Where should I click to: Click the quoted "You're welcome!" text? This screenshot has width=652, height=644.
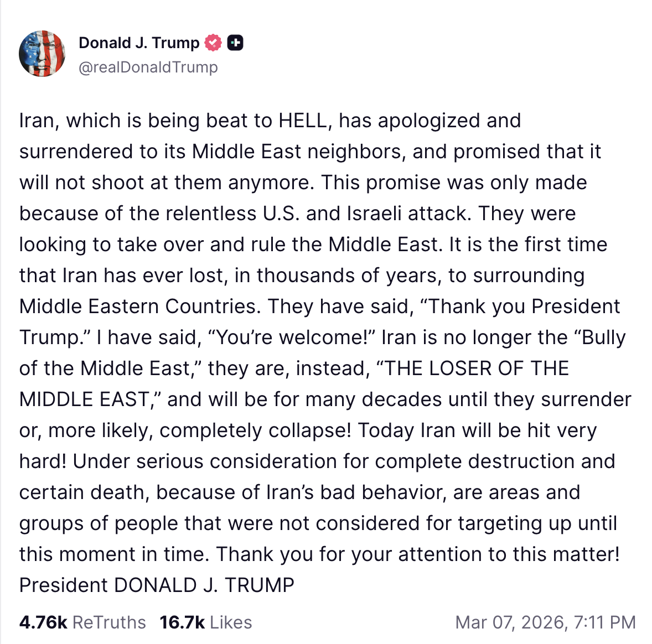291,337
